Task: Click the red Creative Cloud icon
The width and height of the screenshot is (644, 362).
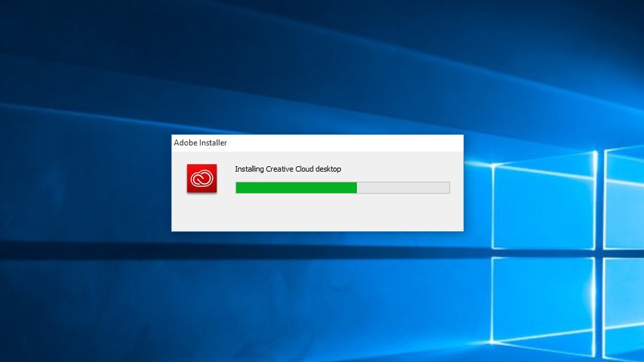Action: pyautogui.click(x=202, y=178)
